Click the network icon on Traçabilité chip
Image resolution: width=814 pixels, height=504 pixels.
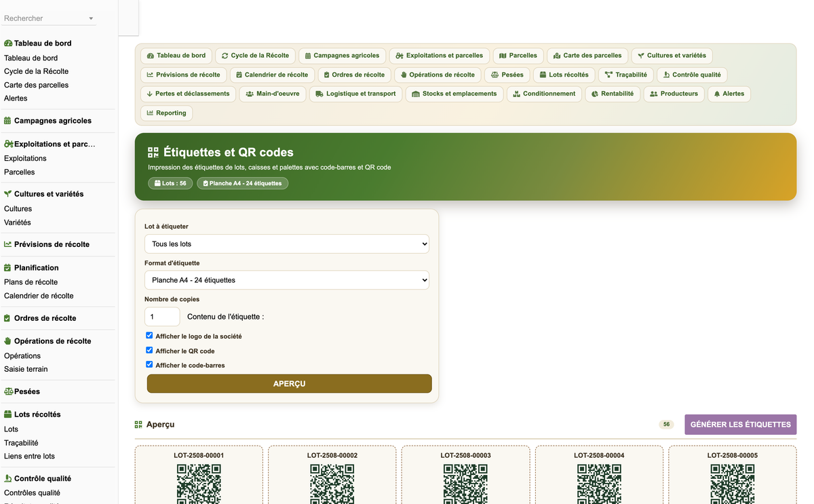(608, 75)
